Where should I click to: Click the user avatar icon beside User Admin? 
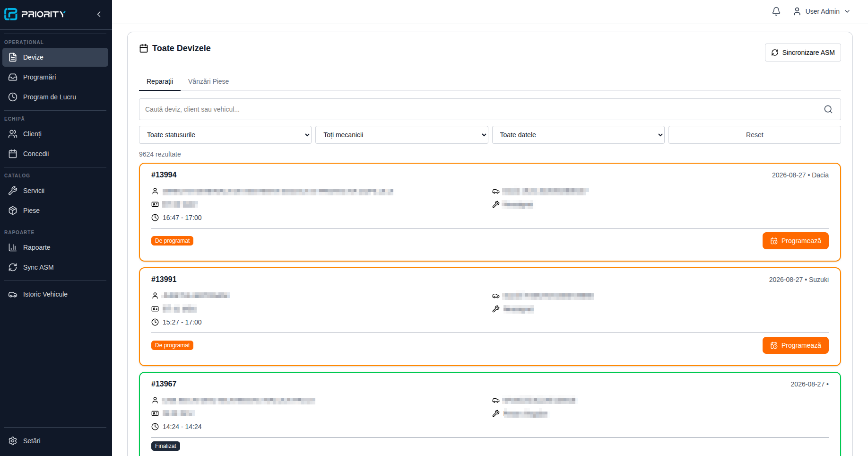tap(797, 11)
